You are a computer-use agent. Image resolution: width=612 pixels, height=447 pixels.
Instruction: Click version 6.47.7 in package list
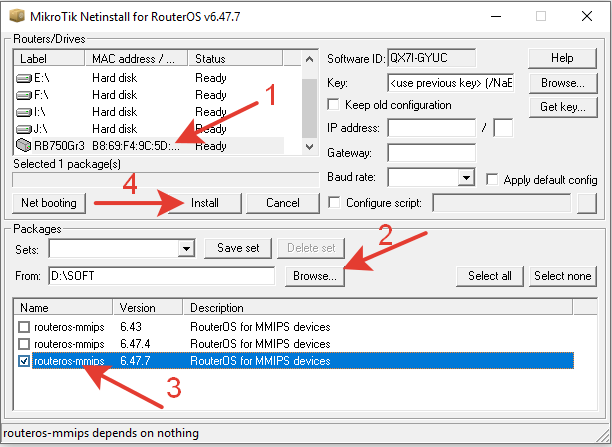[x=135, y=361]
